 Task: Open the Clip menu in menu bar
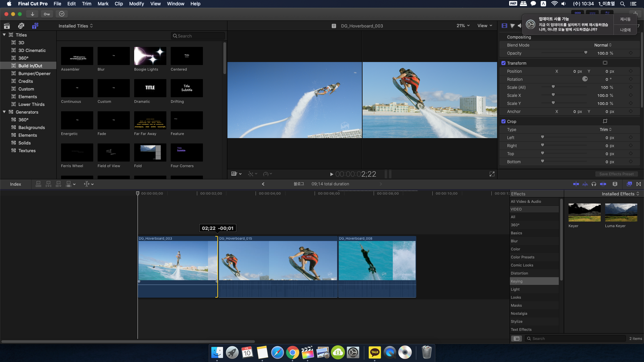tap(118, 4)
